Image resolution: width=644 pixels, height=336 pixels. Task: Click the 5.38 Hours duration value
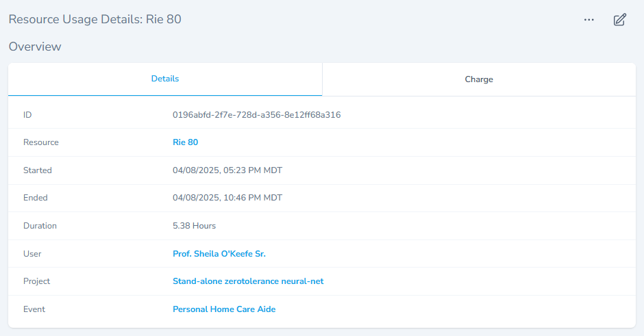click(194, 226)
